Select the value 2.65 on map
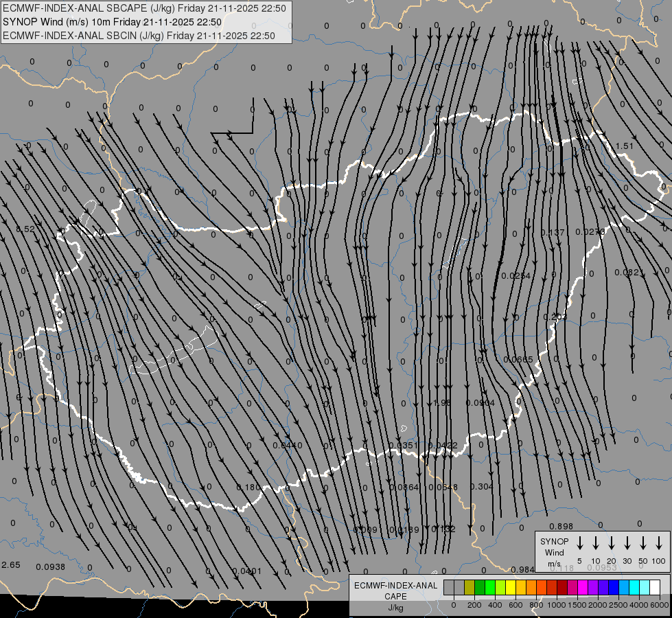 [11, 565]
